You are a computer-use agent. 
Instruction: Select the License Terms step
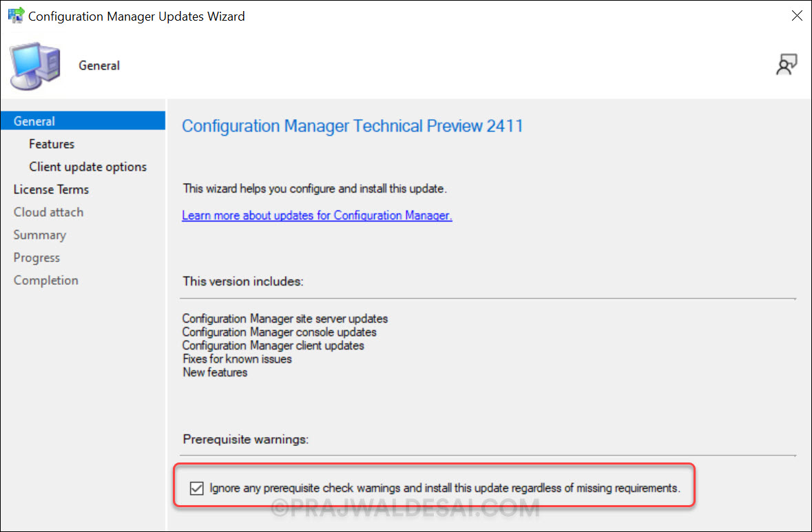51,189
